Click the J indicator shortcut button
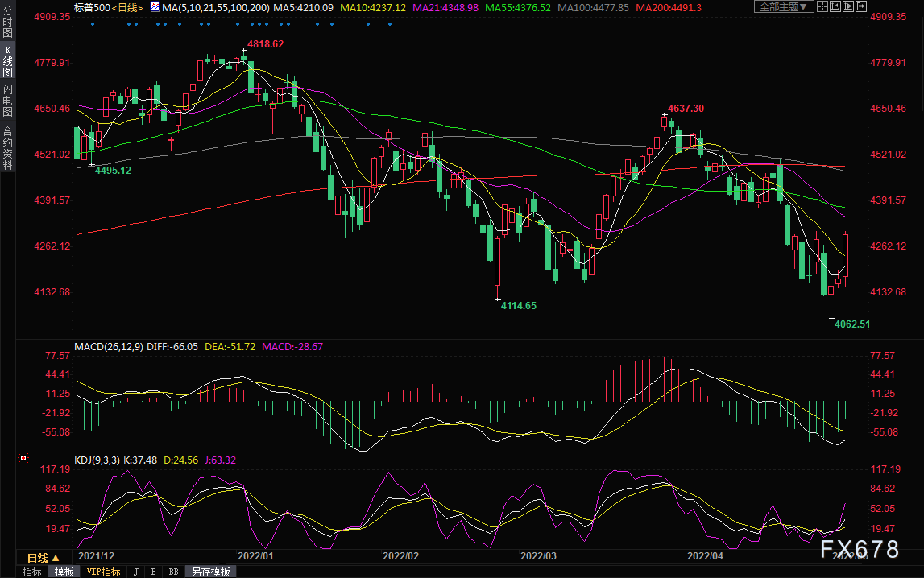Image resolution: width=924 pixels, height=578 pixels. [x=135, y=572]
